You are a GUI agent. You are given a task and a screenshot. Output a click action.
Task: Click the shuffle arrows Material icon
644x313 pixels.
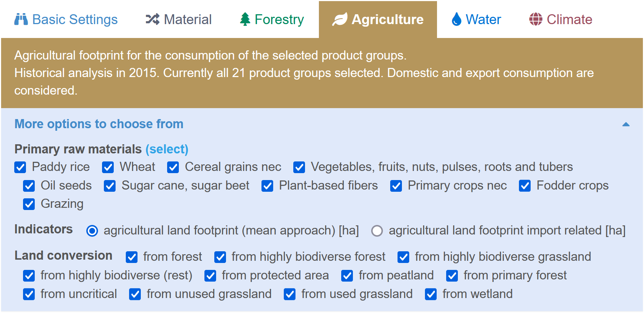(x=152, y=19)
